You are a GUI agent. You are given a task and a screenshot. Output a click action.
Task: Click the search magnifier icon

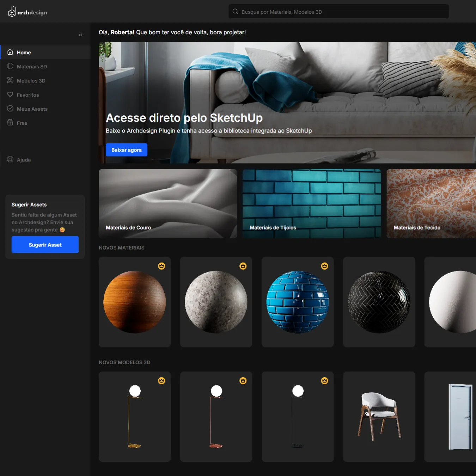coord(235,12)
